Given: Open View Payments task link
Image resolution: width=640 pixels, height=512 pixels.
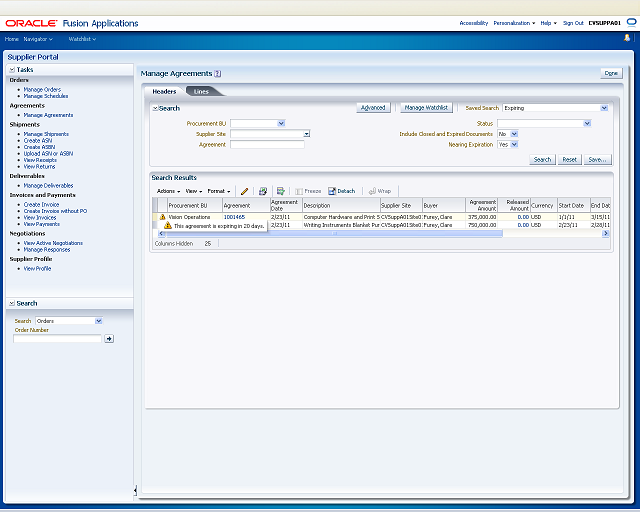Looking at the screenshot, I should coord(42,224).
